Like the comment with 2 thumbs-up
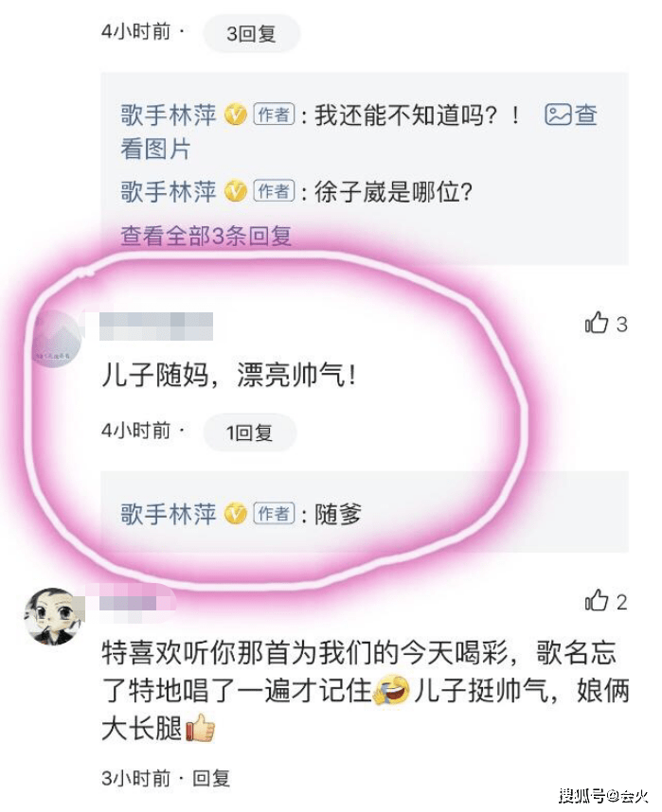 pyautogui.click(x=596, y=601)
